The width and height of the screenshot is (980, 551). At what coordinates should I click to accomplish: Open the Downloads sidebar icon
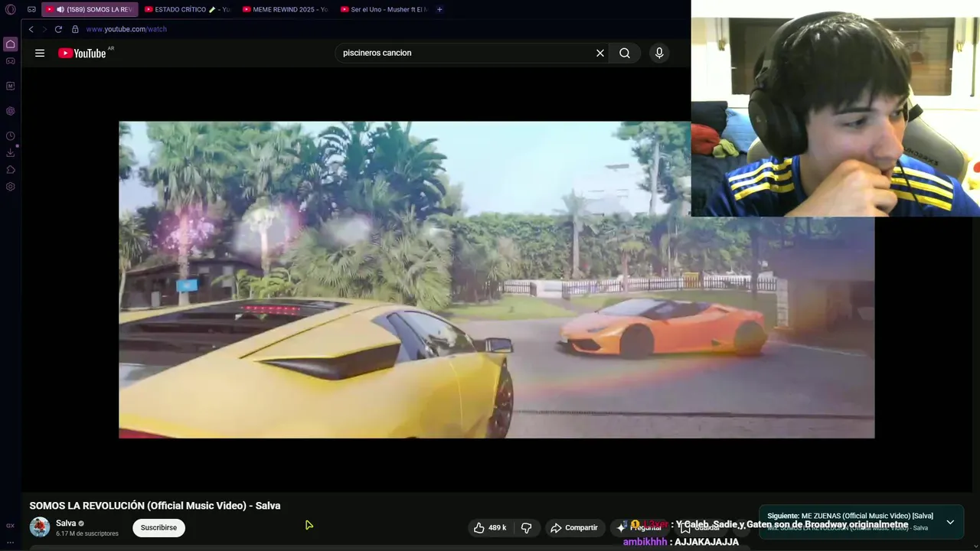pos(10,153)
